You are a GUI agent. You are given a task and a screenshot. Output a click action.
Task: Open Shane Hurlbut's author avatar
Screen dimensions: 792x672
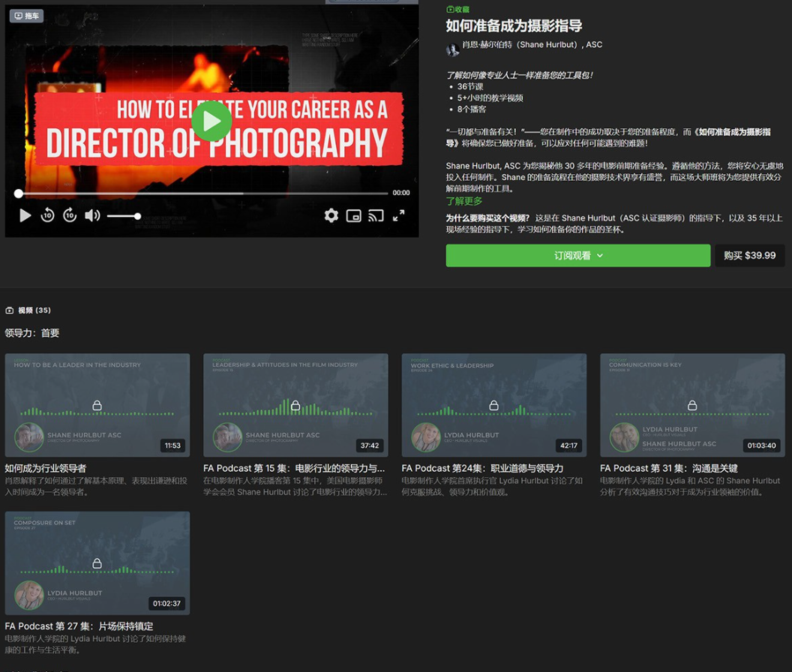452,49
